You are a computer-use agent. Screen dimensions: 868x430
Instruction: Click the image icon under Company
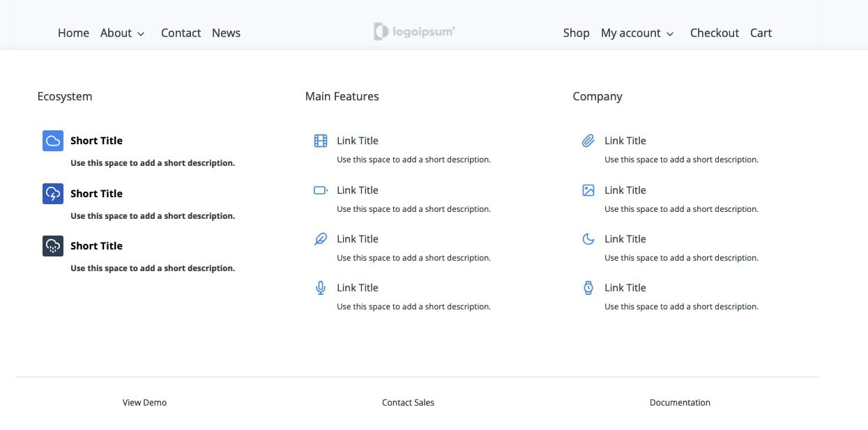click(588, 190)
